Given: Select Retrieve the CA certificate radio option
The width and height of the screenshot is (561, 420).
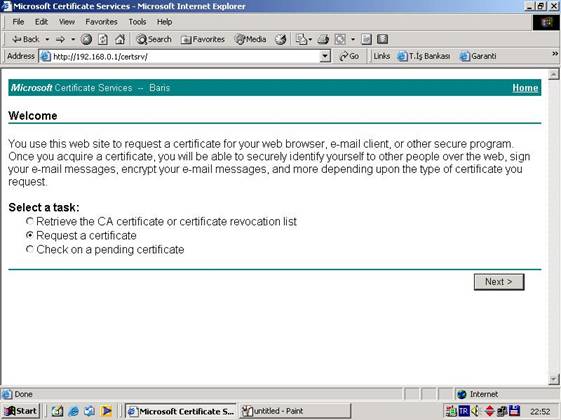Looking at the screenshot, I should (30, 221).
